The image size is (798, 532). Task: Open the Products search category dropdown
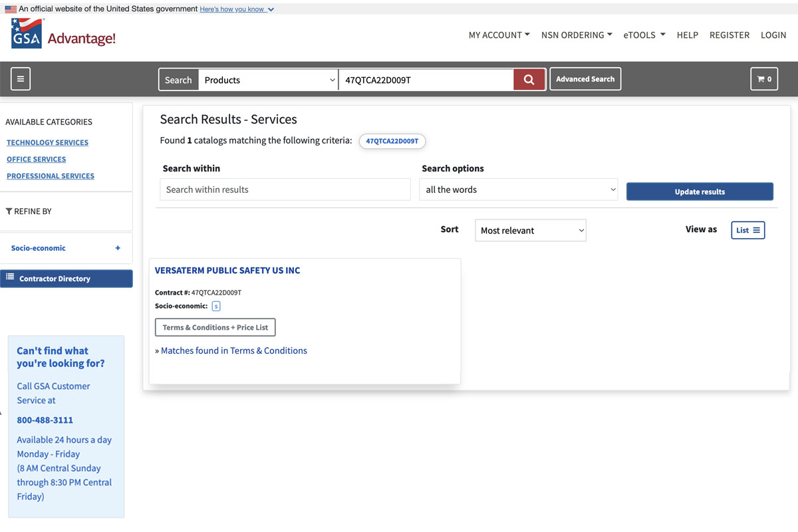coord(269,80)
